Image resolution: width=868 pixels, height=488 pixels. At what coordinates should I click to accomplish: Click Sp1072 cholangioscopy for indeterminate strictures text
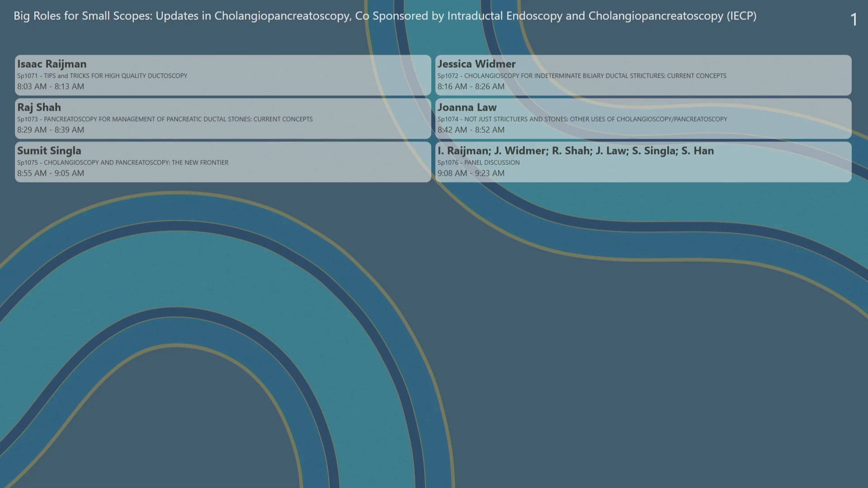pyautogui.click(x=582, y=76)
